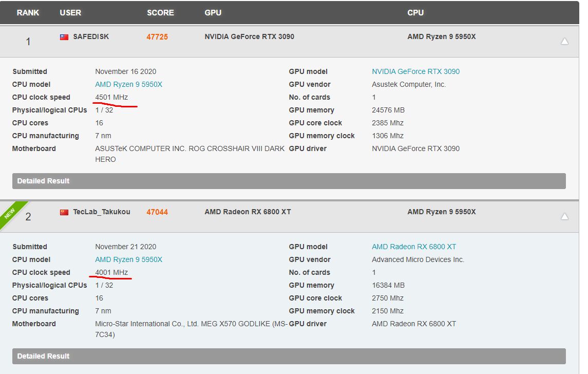Screen dimensions: 588x374
Task: Click the 16384 MB GPU memory value
Action: [388, 285]
